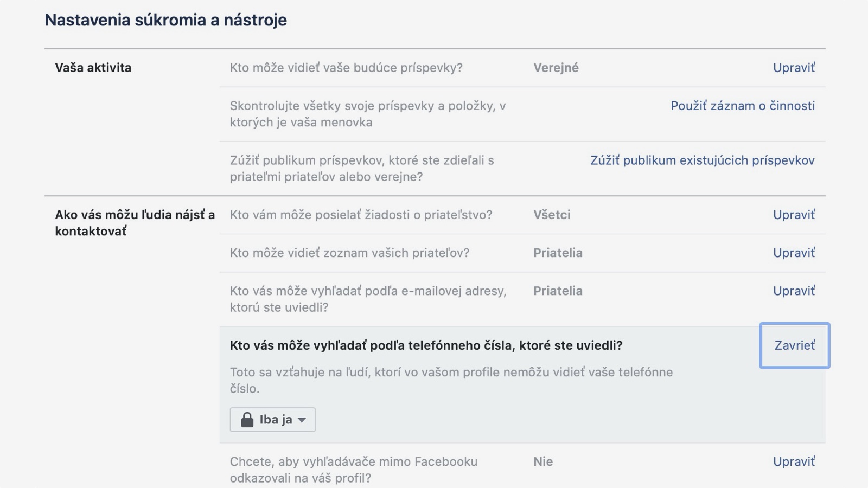The image size is (868, 488).
Task: Click Upraviť for future posts visibility
Action: [x=794, y=68]
